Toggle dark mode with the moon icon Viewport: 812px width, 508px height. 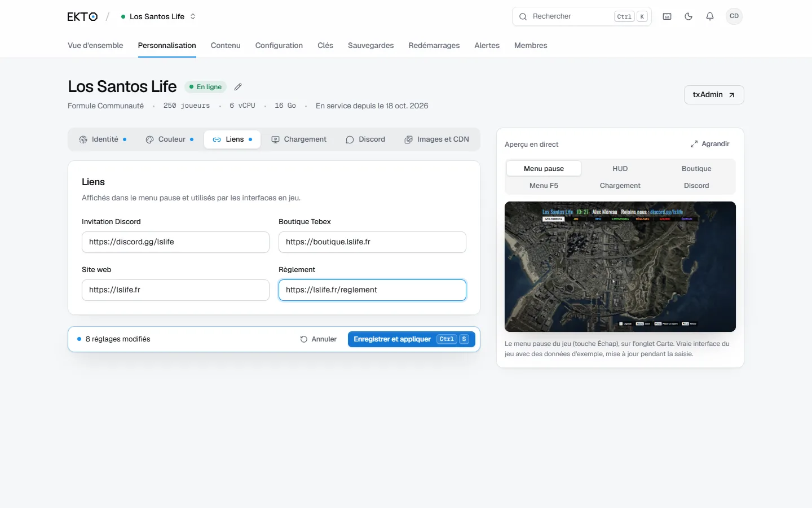pos(689,16)
